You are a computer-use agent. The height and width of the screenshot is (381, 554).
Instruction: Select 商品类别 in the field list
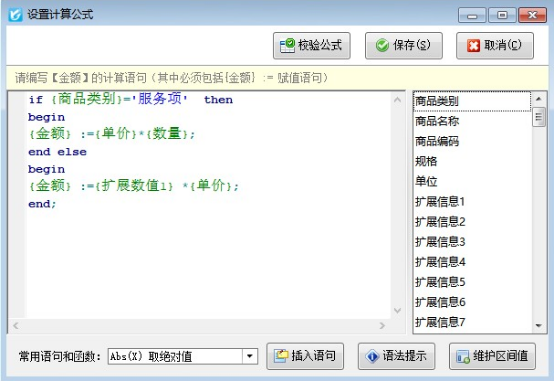tap(472, 101)
